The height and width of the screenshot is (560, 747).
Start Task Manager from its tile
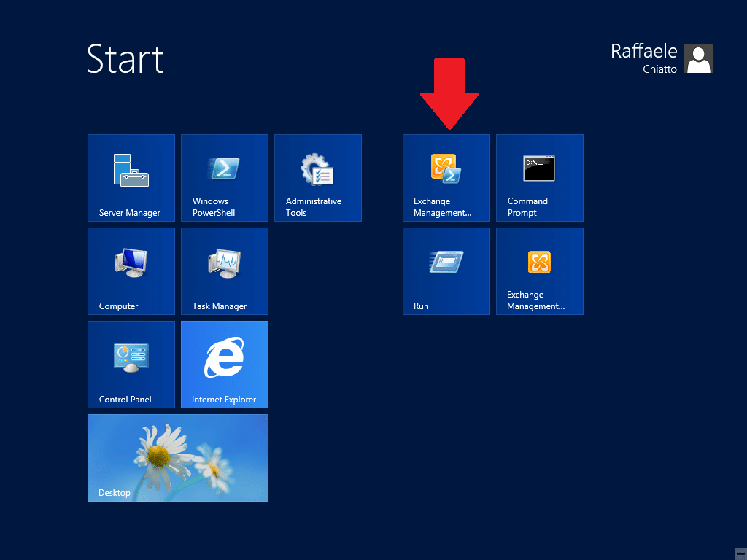[x=225, y=271]
